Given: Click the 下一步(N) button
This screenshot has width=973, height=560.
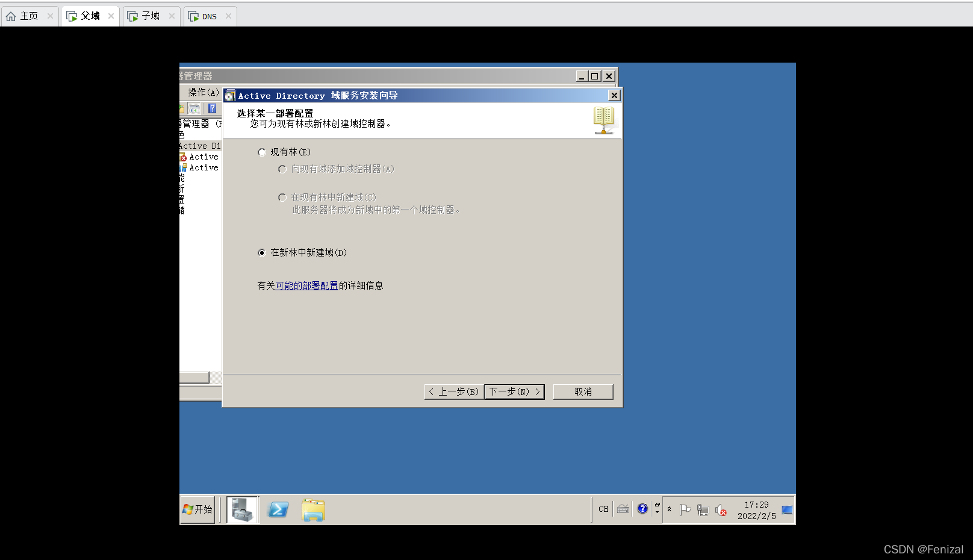Looking at the screenshot, I should tap(515, 392).
